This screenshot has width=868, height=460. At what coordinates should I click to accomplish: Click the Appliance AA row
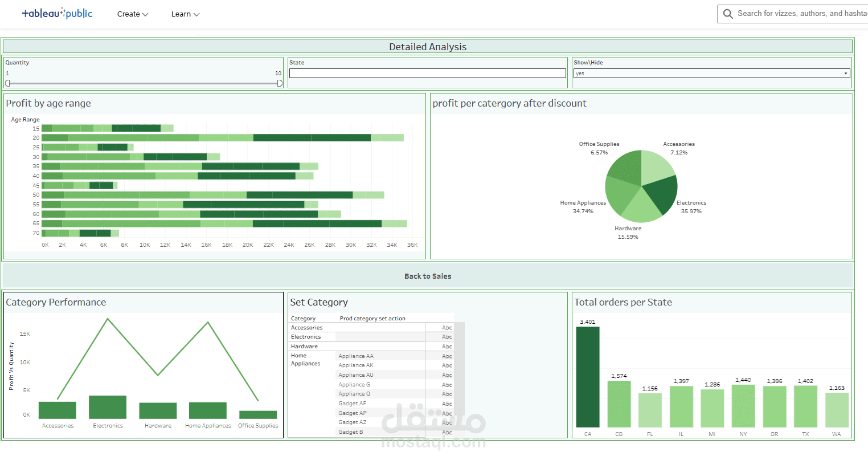tap(356, 356)
